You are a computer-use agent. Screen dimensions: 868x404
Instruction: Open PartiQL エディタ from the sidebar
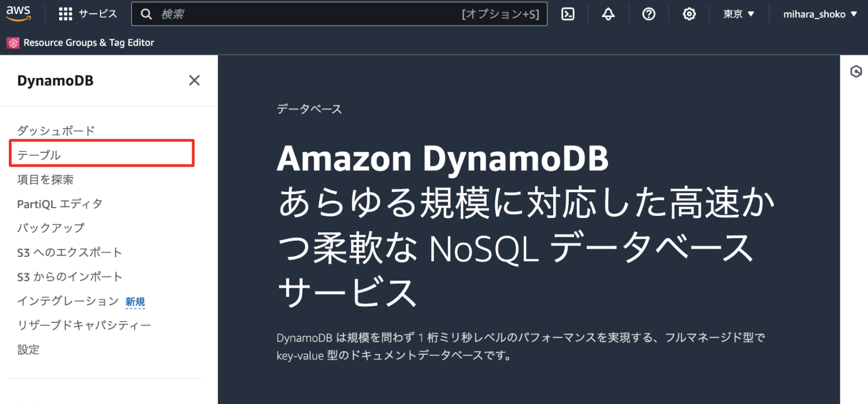tap(59, 203)
